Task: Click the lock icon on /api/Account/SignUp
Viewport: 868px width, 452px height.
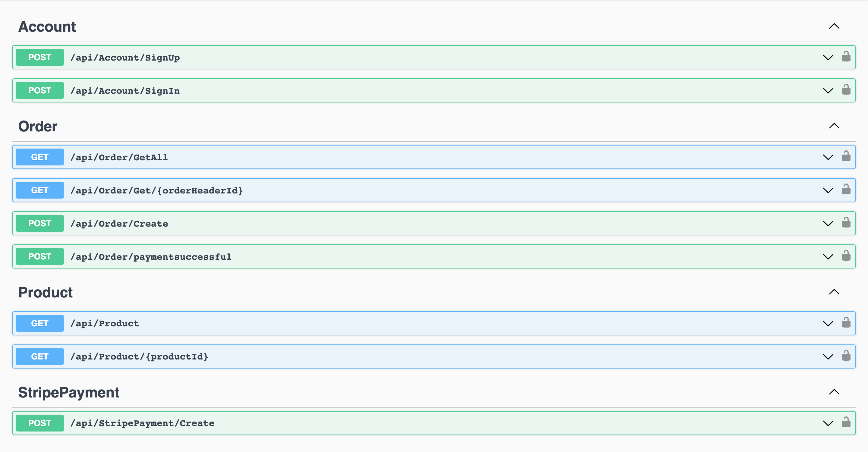Action: click(846, 57)
